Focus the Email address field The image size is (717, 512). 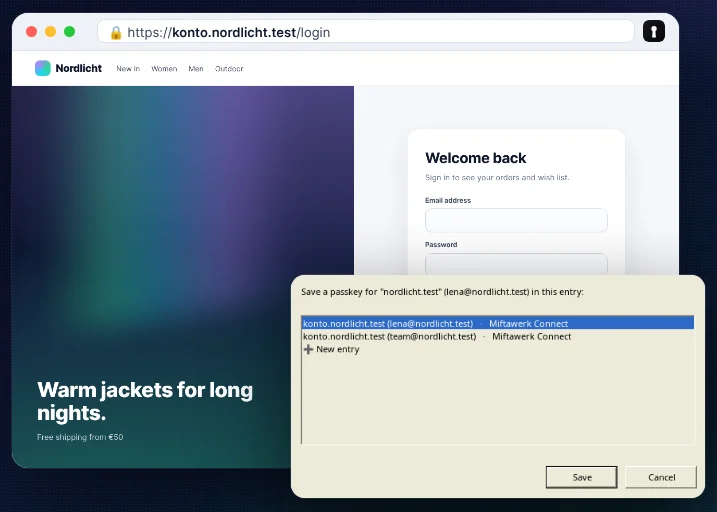click(x=516, y=220)
